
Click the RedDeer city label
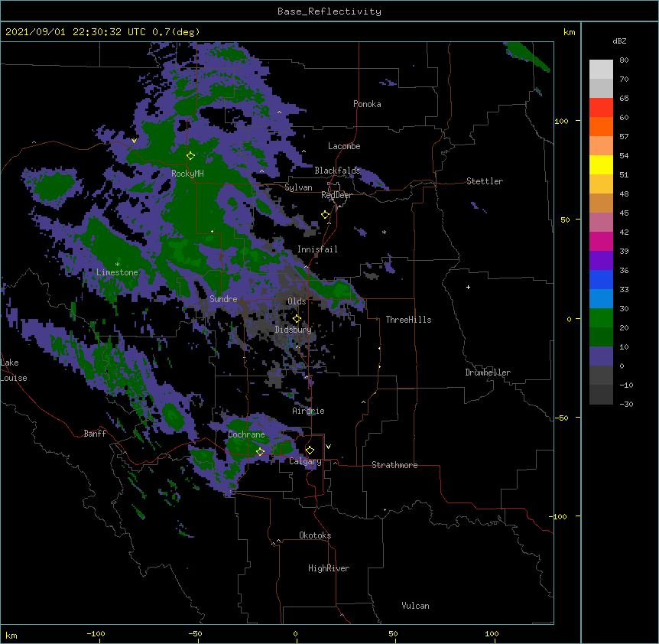(x=336, y=195)
